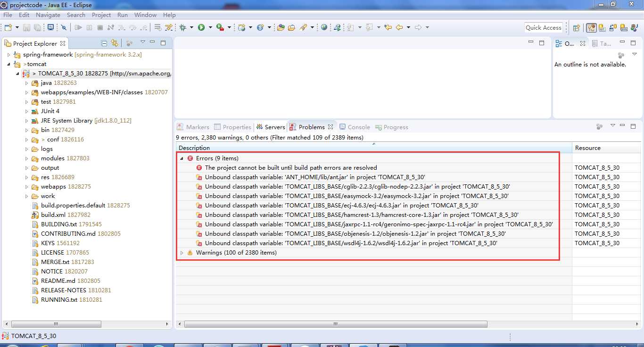Click the Quick Access search field
The width and height of the screenshot is (644, 347).
pos(544,27)
